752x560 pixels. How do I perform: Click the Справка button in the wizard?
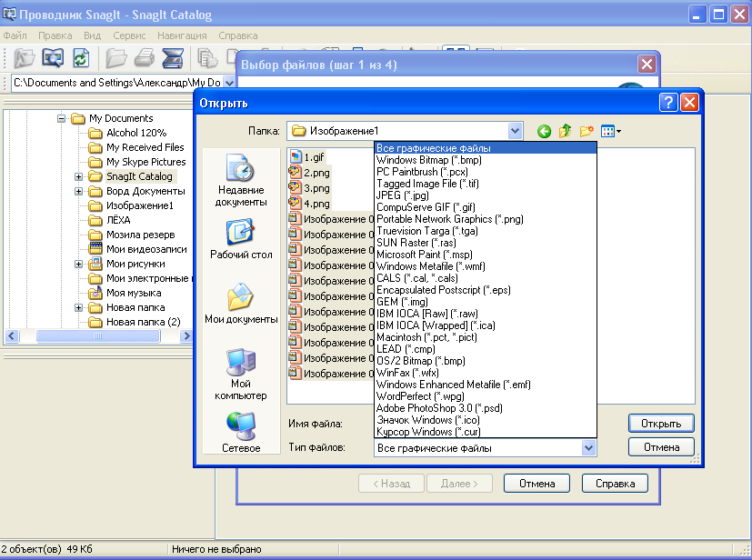click(615, 484)
